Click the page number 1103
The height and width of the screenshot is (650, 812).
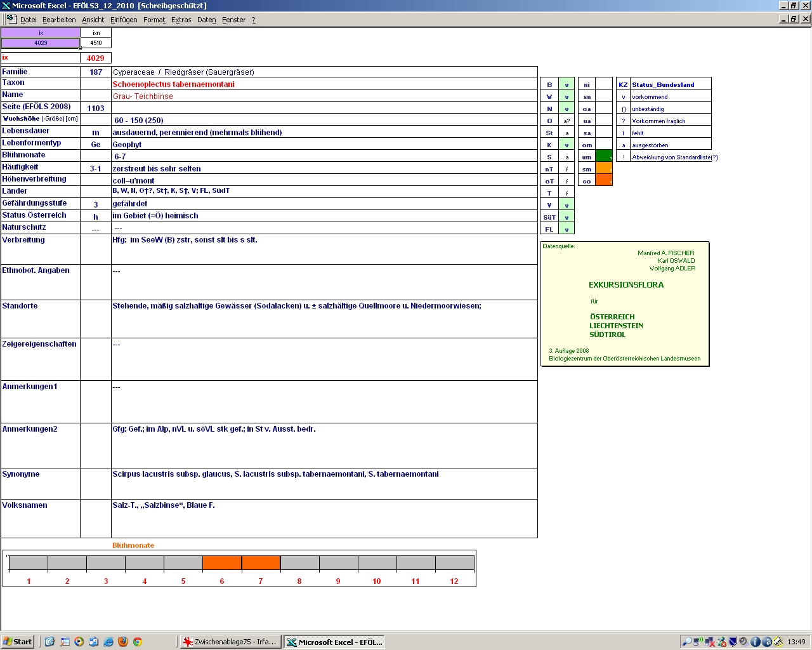point(96,108)
